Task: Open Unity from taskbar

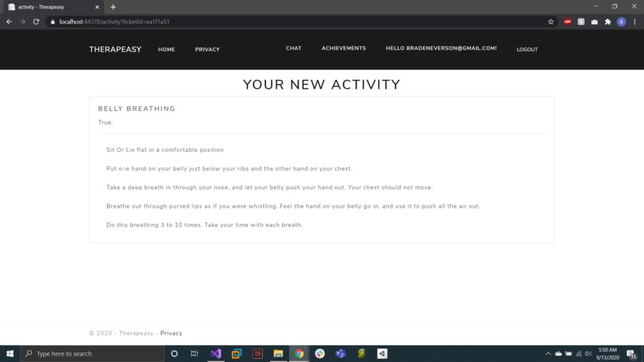Action: (382, 354)
